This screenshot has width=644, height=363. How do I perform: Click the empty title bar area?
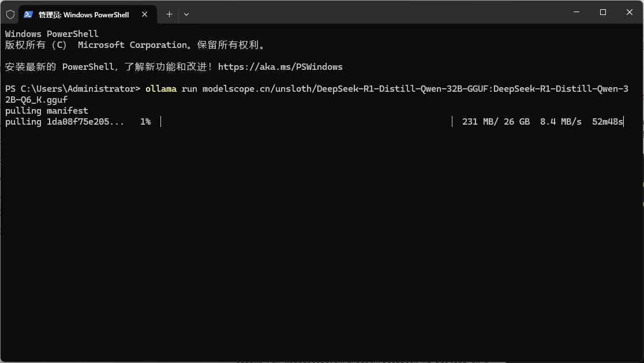click(375, 12)
